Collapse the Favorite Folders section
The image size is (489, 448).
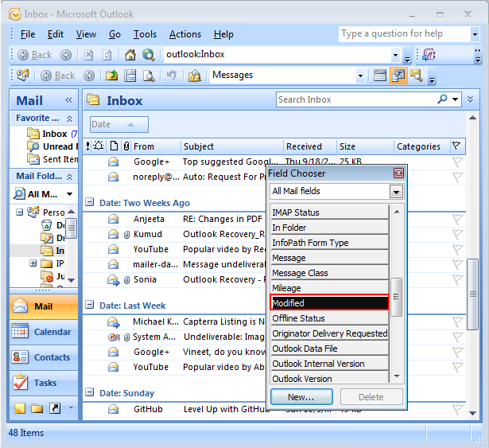pyautogui.click(x=69, y=119)
